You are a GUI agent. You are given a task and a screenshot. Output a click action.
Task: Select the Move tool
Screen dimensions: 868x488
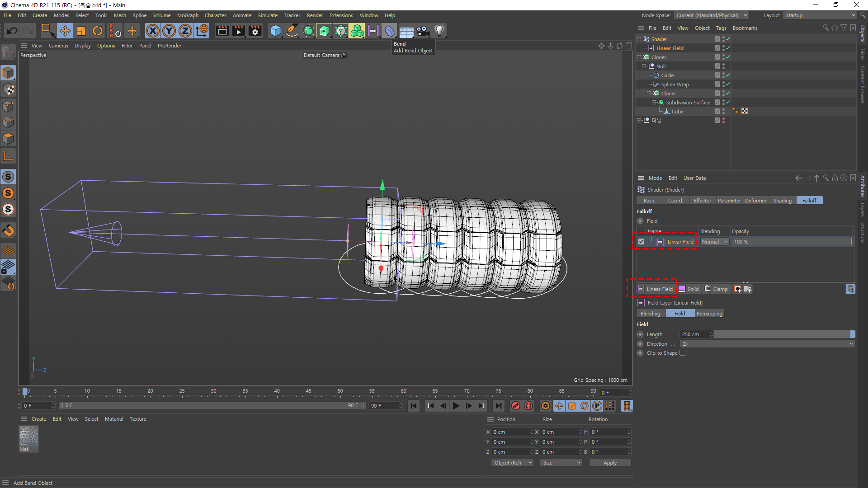(65, 31)
